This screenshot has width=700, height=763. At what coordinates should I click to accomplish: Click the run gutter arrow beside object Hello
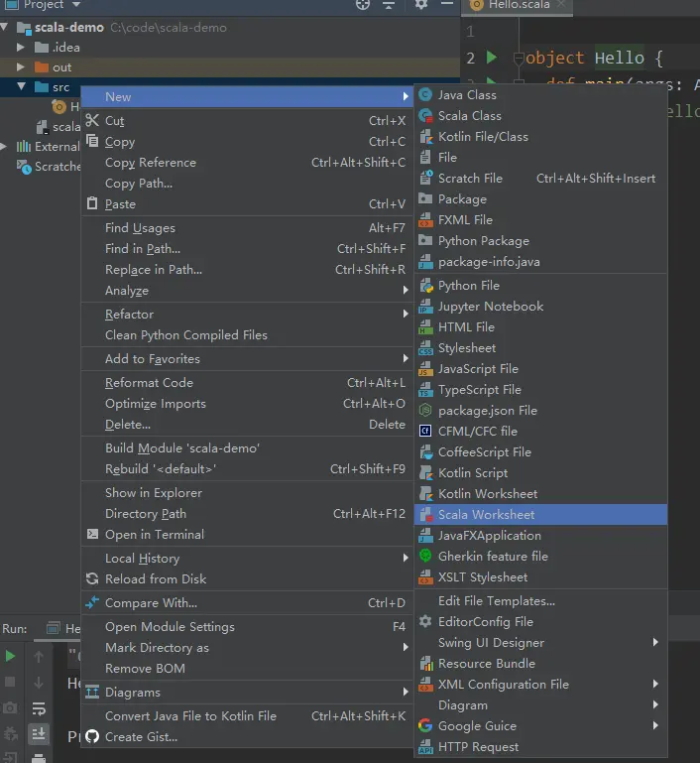click(492, 58)
